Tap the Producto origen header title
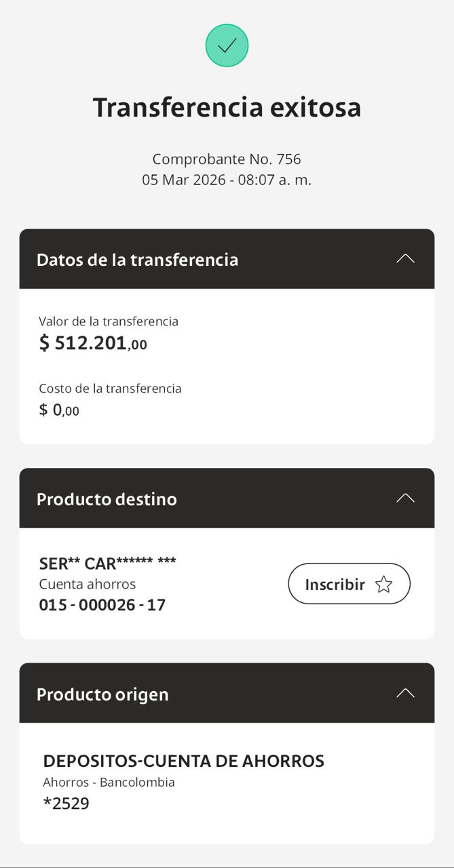The image size is (454, 868). [x=102, y=694]
